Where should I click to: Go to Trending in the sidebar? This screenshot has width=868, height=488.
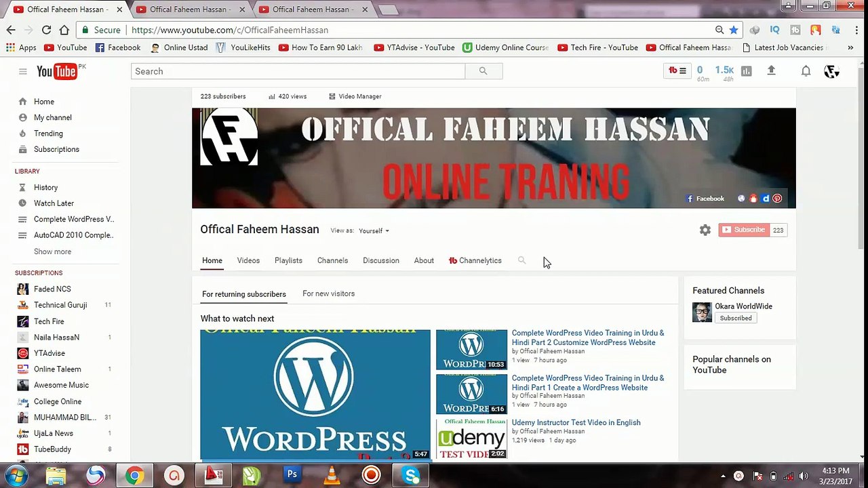(48, 134)
